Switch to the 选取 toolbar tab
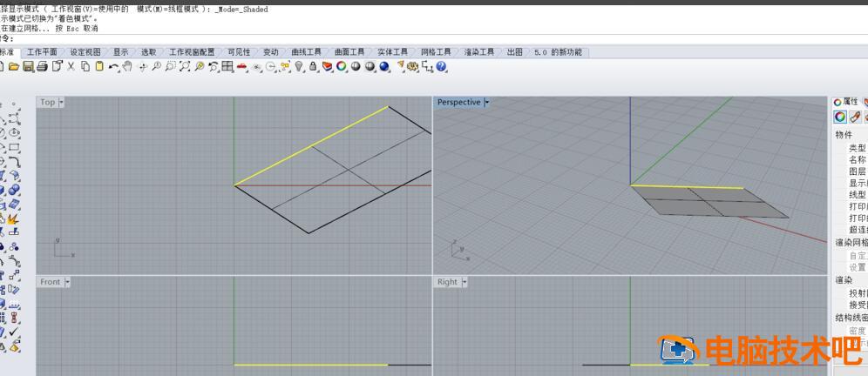This screenshot has height=376, width=868. click(148, 52)
